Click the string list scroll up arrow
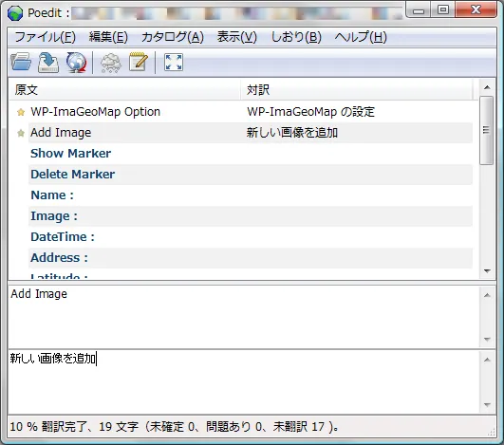 487,87
